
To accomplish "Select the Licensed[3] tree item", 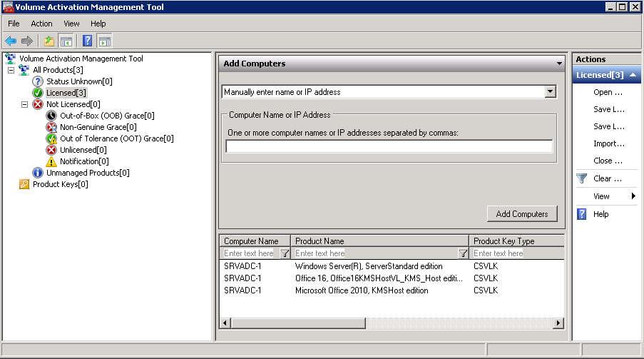I will coord(66,93).
